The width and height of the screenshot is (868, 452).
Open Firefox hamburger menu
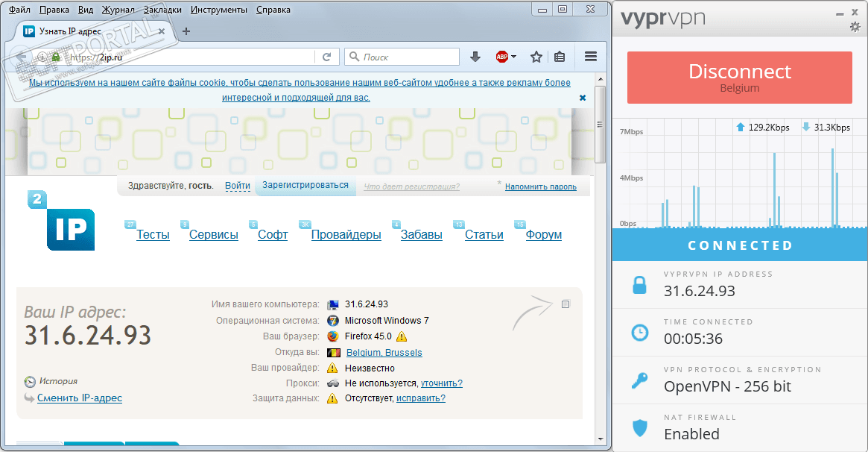[x=591, y=57]
